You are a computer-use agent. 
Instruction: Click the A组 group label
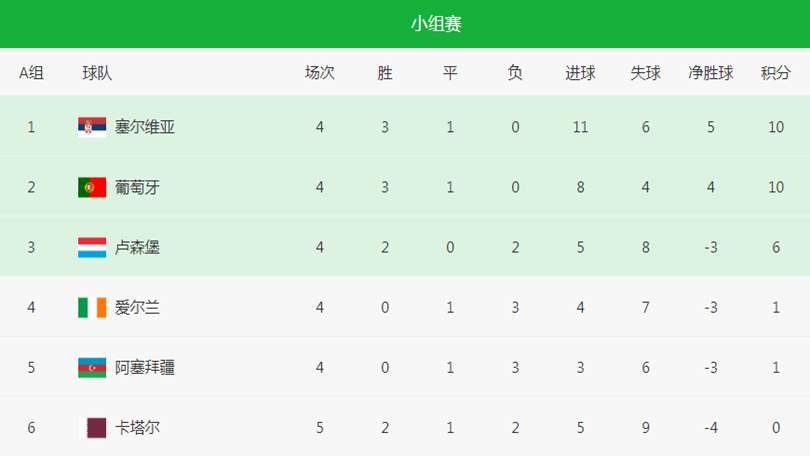click(x=32, y=73)
